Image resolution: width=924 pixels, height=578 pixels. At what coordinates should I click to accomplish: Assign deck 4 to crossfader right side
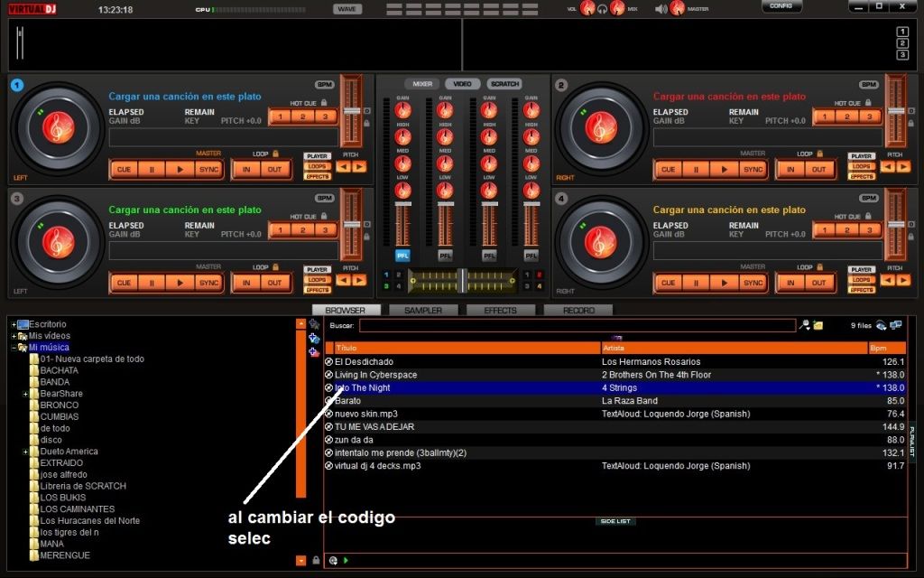[539, 286]
